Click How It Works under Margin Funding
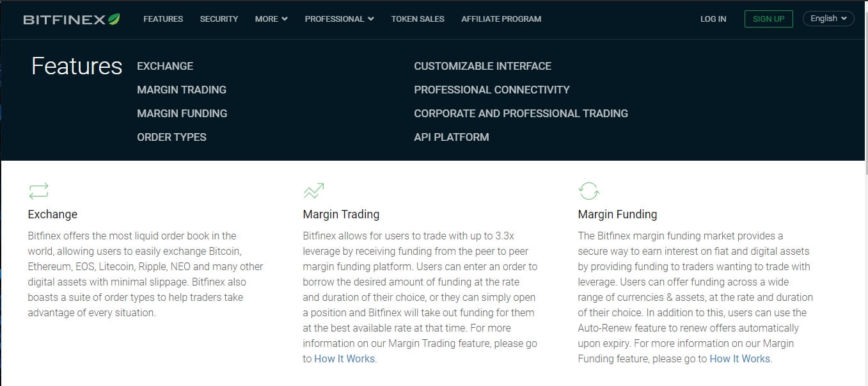This screenshot has width=868, height=386. 739,358
